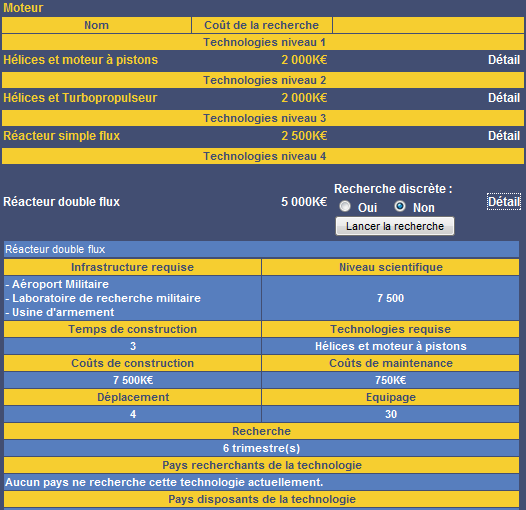Click the Lancer la recherche button
The width and height of the screenshot is (526, 510).
395,226
